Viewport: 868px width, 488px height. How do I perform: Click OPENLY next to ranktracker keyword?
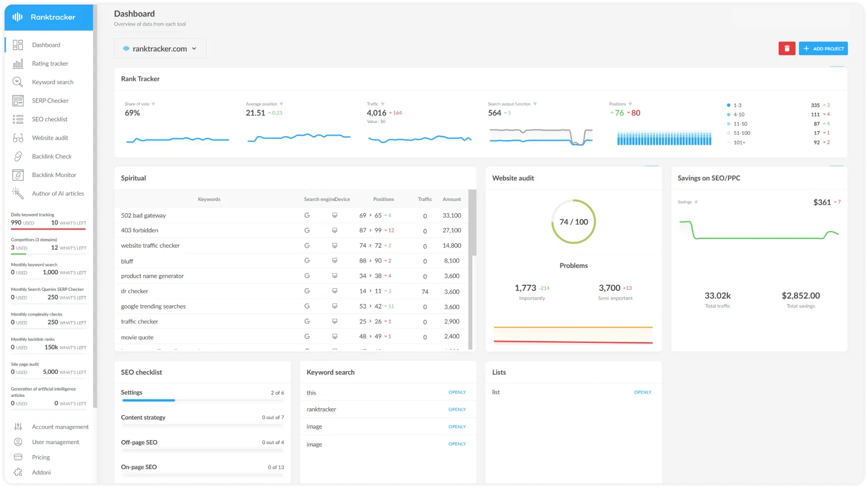[x=457, y=409]
